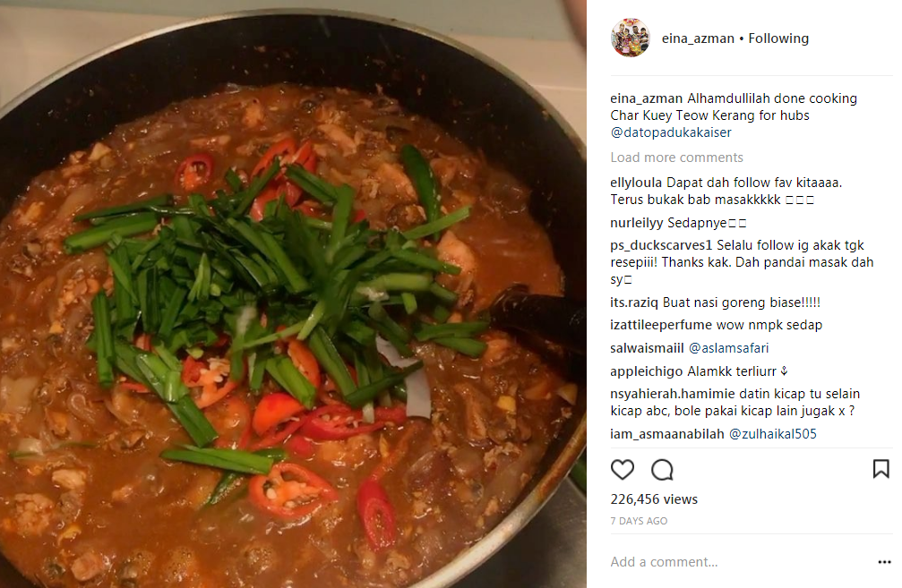Expand Load more comments
Viewport: 902px width, 588px height.
pyautogui.click(x=676, y=158)
